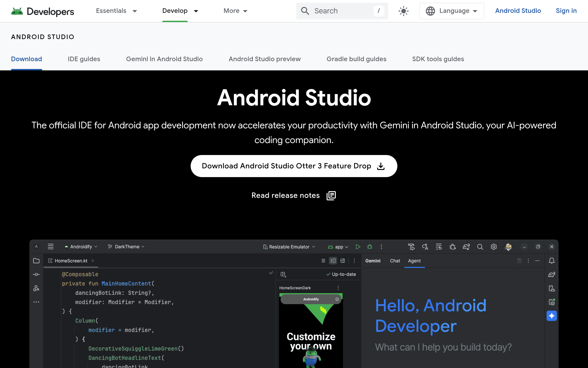This screenshot has height=368, width=588.
Task: Click the blue Gemini sparkle icon
Action: click(551, 316)
